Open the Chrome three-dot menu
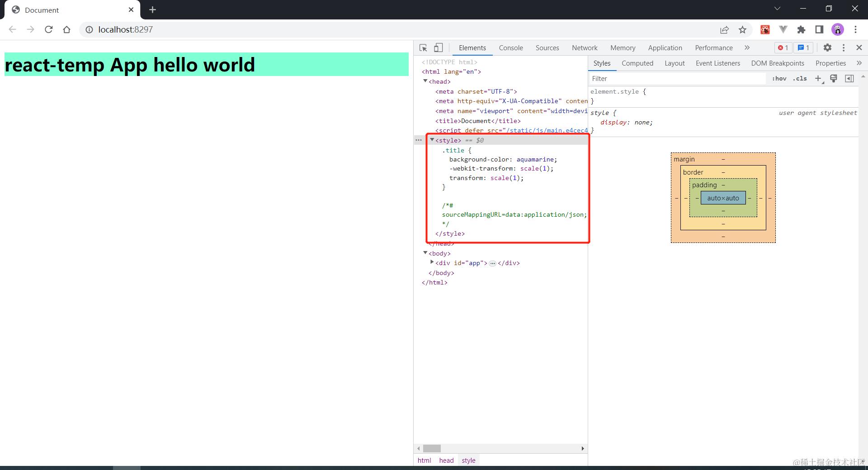 pyautogui.click(x=855, y=29)
